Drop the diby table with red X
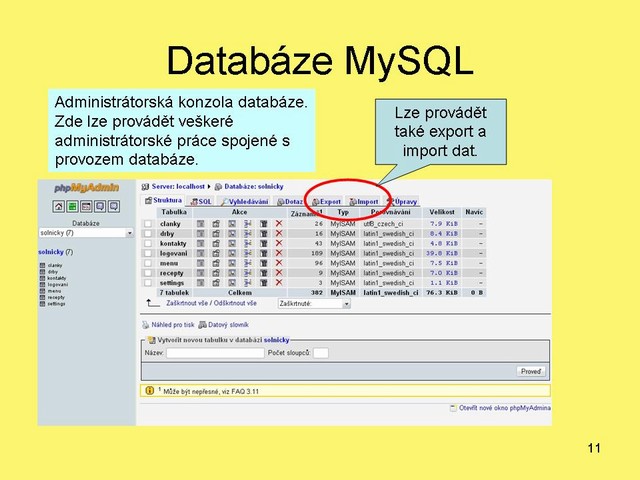This screenshot has width=640, height=480. click(x=279, y=233)
